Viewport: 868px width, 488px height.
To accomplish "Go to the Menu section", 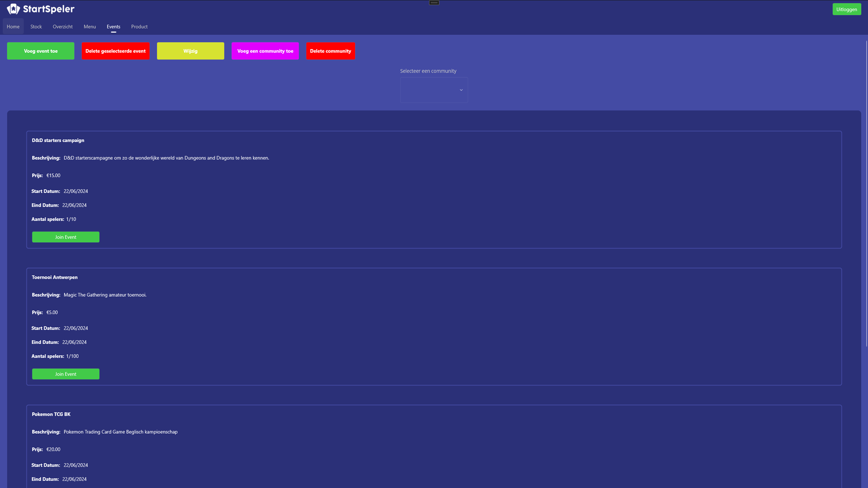I will click(x=89, y=27).
